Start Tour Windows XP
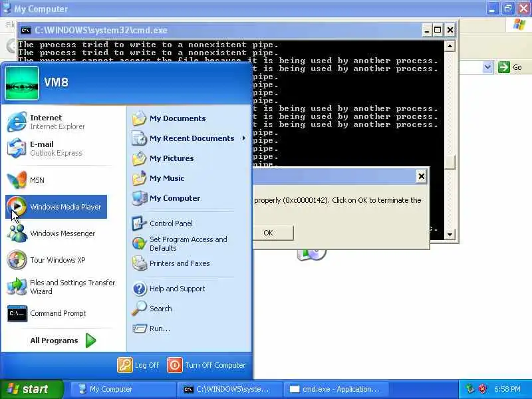Image resolution: width=532 pixels, height=399 pixels. coord(56,260)
